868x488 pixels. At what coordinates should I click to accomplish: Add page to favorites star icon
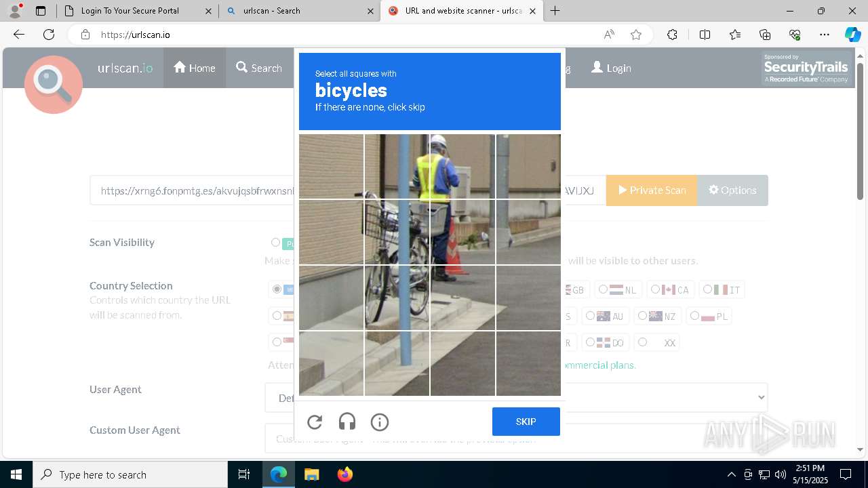[x=636, y=35]
